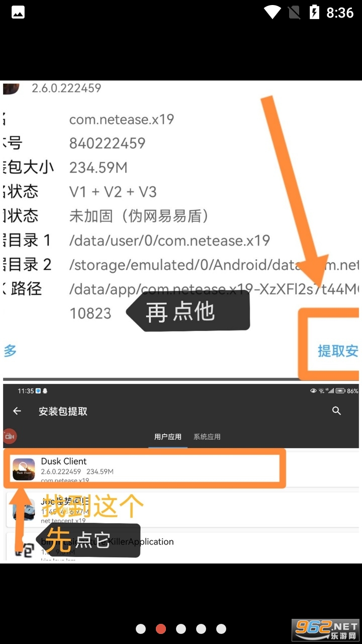Tap the red screen recorder camera icon

[x=9, y=436]
